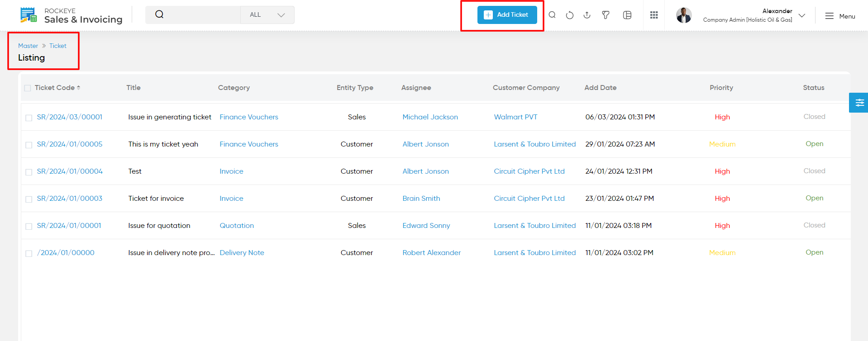Image resolution: width=868 pixels, height=341 pixels.
Task: Select checkbox for ticket SR/2024/01/00004
Action: pos(29,172)
